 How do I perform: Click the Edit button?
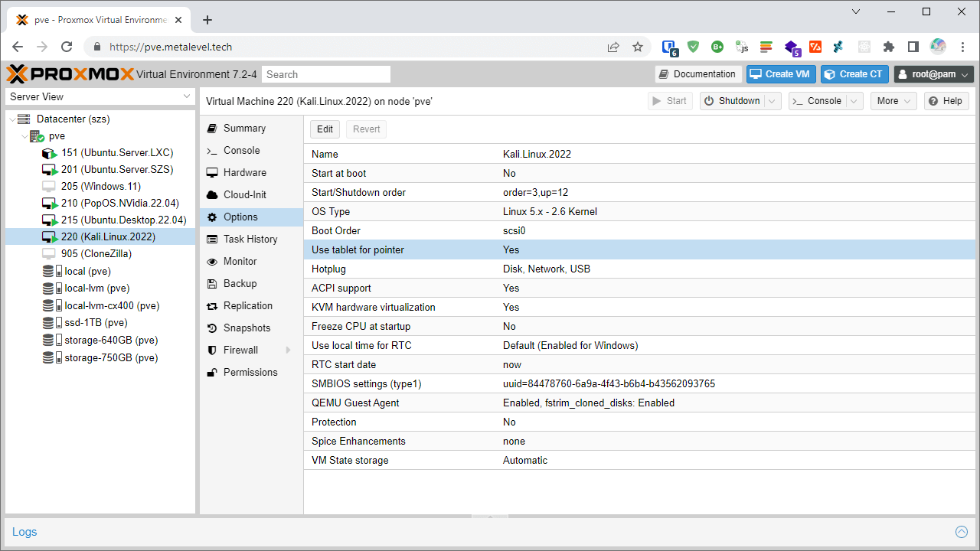(325, 129)
